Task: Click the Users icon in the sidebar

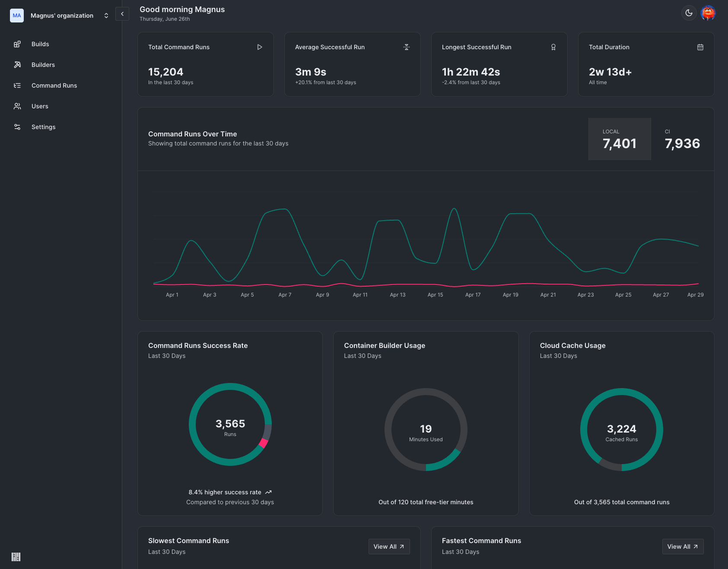Action: pos(17,106)
